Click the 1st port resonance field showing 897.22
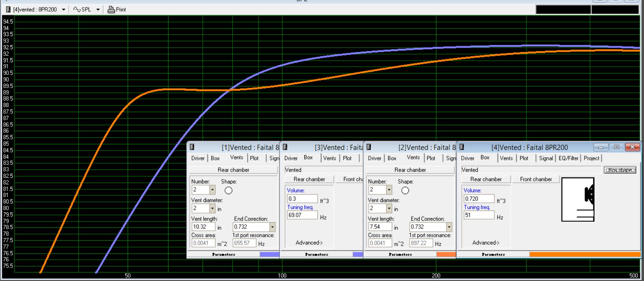Viewport: 644px width, 281px height. click(421, 243)
